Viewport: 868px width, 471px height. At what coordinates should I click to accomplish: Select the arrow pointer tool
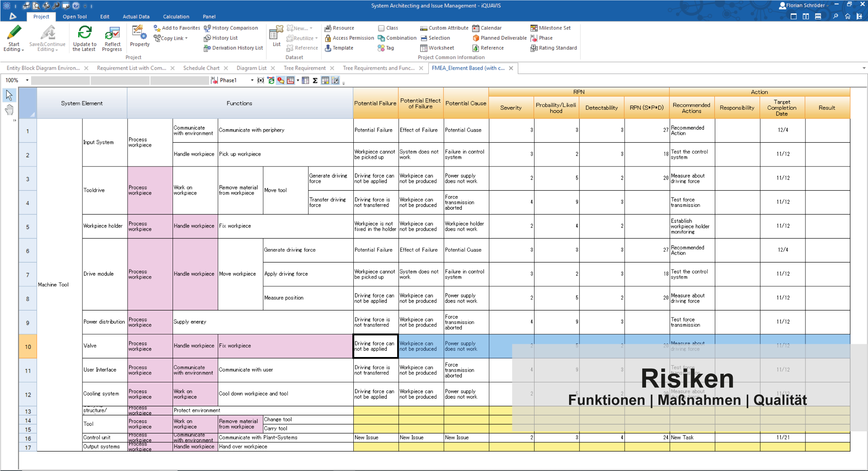point(9,95)
